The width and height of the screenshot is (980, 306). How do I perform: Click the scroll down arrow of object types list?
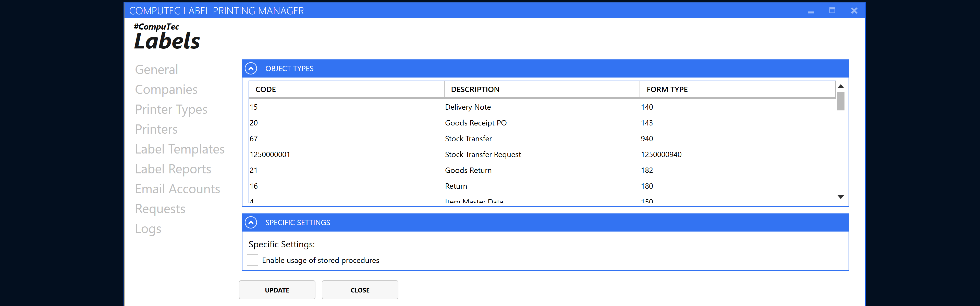(x=841, y=197)
